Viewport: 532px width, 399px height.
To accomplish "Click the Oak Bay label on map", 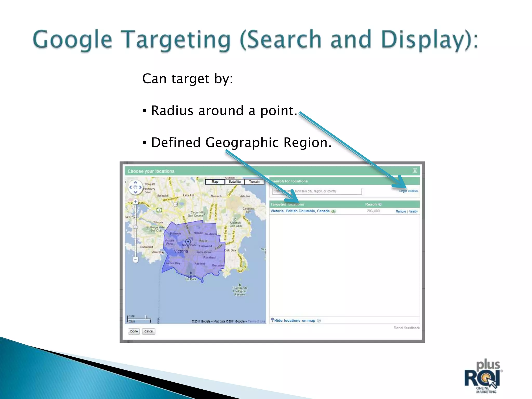I will click(230, 250).
